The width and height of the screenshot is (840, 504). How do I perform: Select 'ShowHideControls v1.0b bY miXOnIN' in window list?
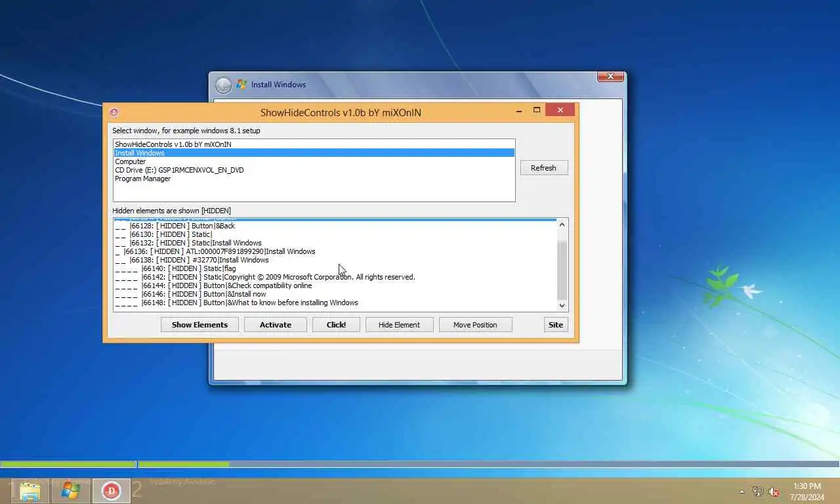click(x=314, y=144)
